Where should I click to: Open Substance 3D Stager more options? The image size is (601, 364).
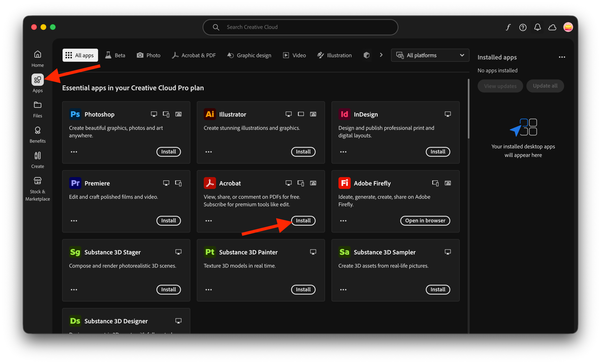point(74,290)
